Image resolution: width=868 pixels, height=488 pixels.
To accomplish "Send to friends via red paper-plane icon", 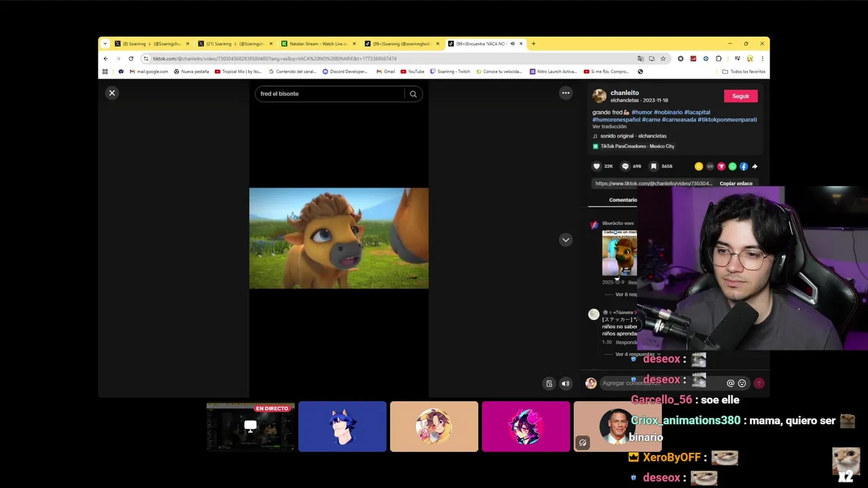I will click(x=721, y=166).
